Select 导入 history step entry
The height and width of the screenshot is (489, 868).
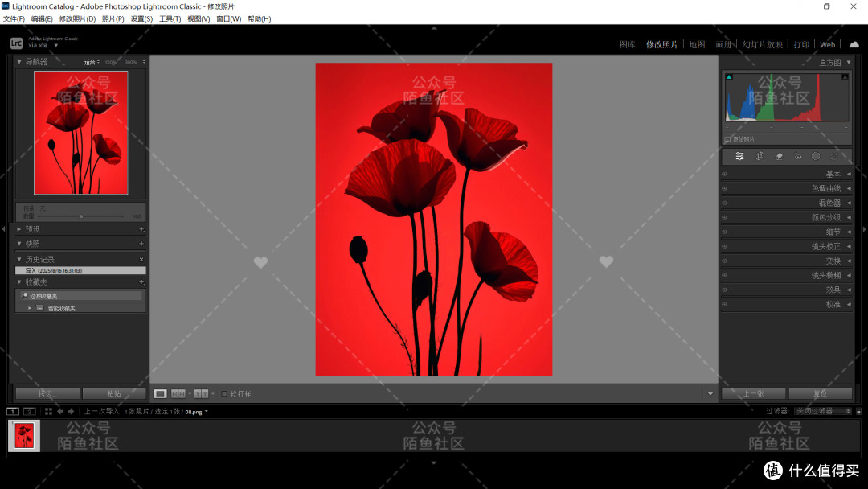(x=81, y=271)
